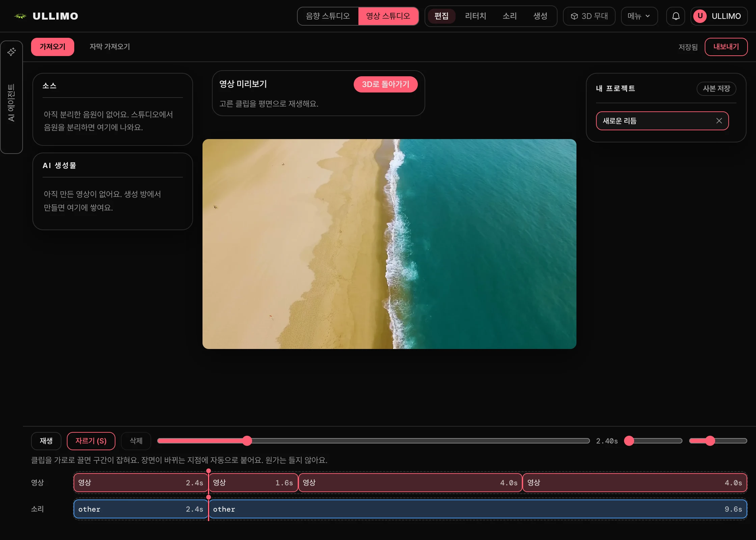Click the beach video preview
Screen dimensions: 756x540
(x=389, y=244)
